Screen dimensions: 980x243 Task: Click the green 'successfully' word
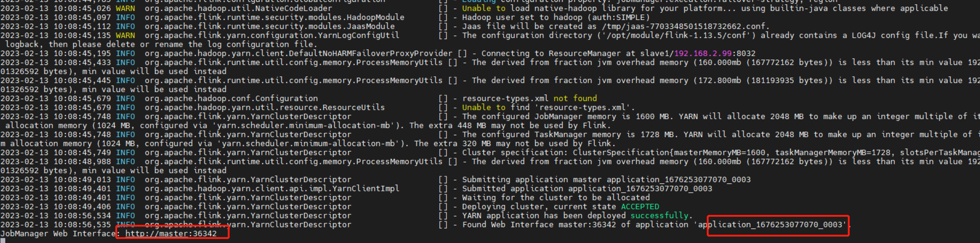pos(659,216)
